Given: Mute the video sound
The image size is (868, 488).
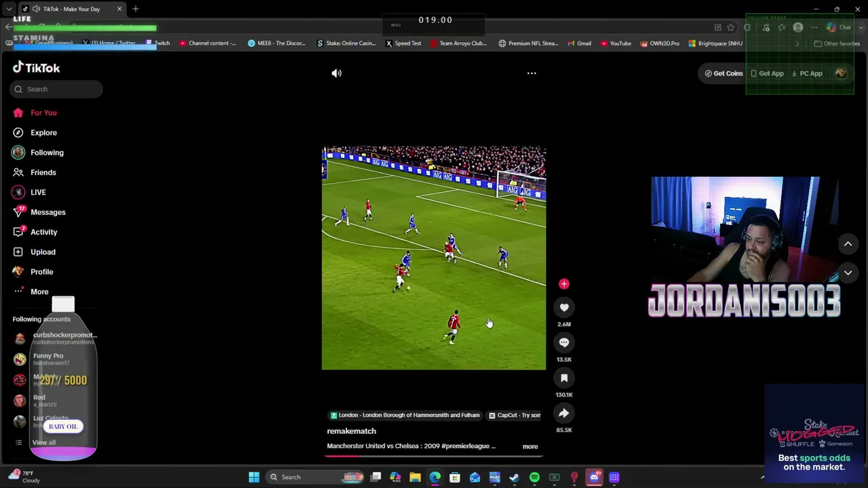Looking at the screenshot, I should click(x=336, y=73).
